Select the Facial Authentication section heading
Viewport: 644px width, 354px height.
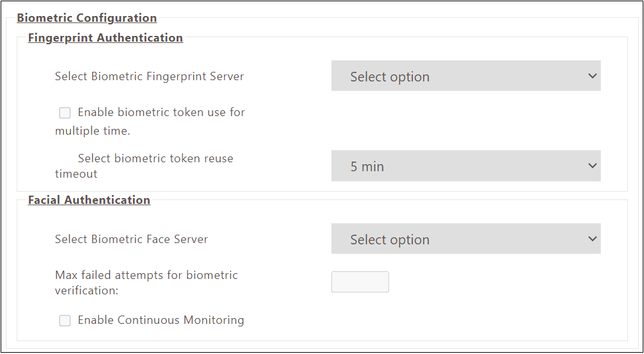(89, 200)
